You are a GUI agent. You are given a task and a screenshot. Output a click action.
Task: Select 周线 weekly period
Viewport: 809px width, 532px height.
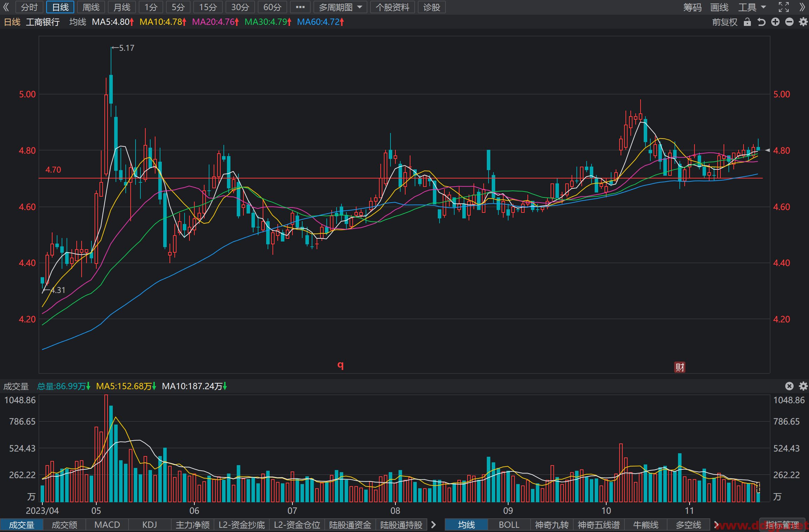(91, 7)
